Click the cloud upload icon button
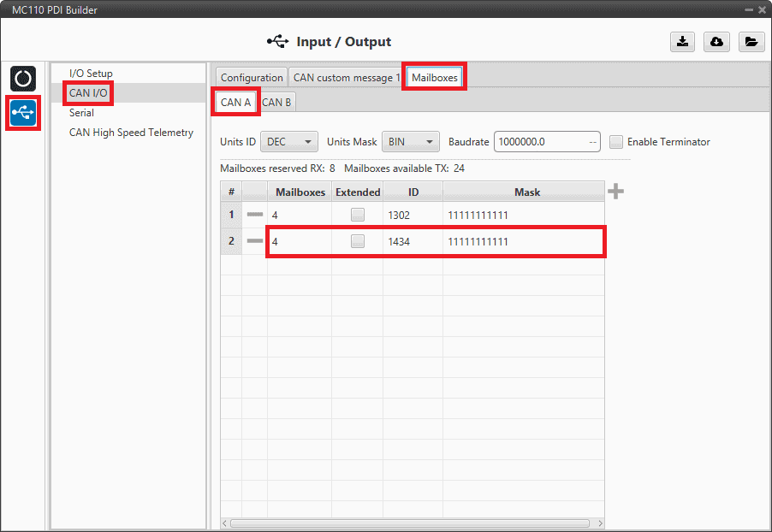772x532 pixels. tap(716, 42)
